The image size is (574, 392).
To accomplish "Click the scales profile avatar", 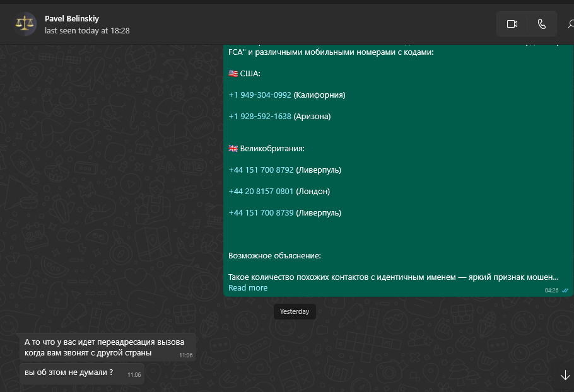I will (x=26, y=24).
